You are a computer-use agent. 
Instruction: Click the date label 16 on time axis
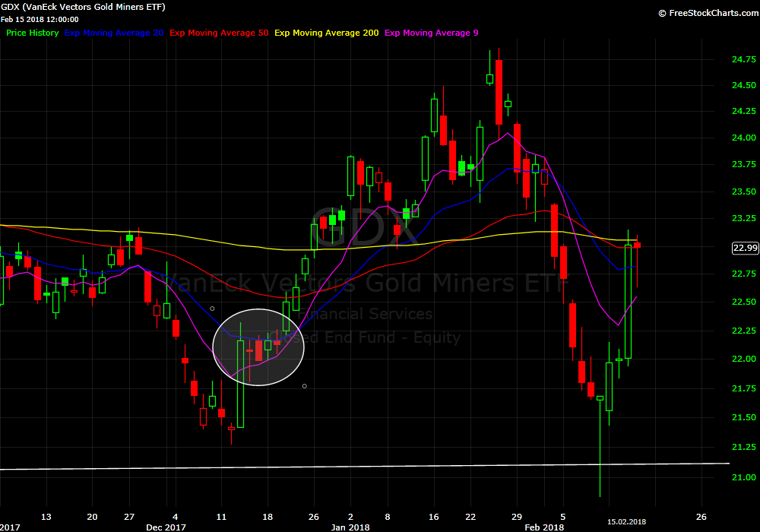click(x=434, y=517)
